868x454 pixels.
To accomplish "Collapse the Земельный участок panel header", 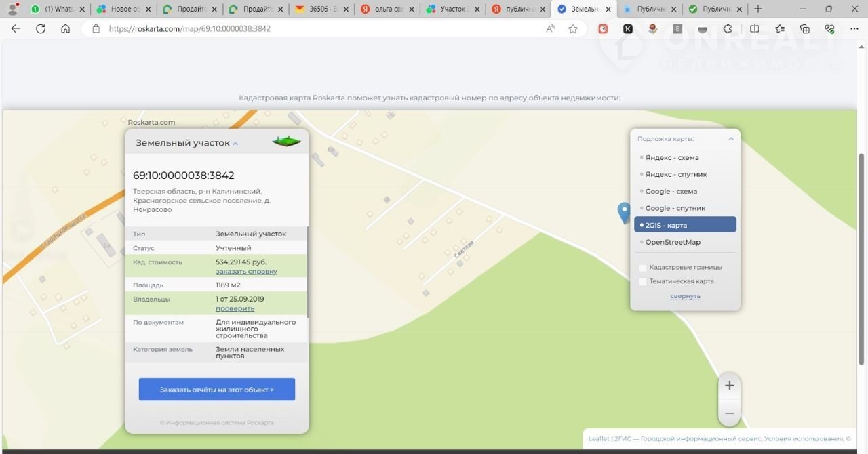I will 235,144.
